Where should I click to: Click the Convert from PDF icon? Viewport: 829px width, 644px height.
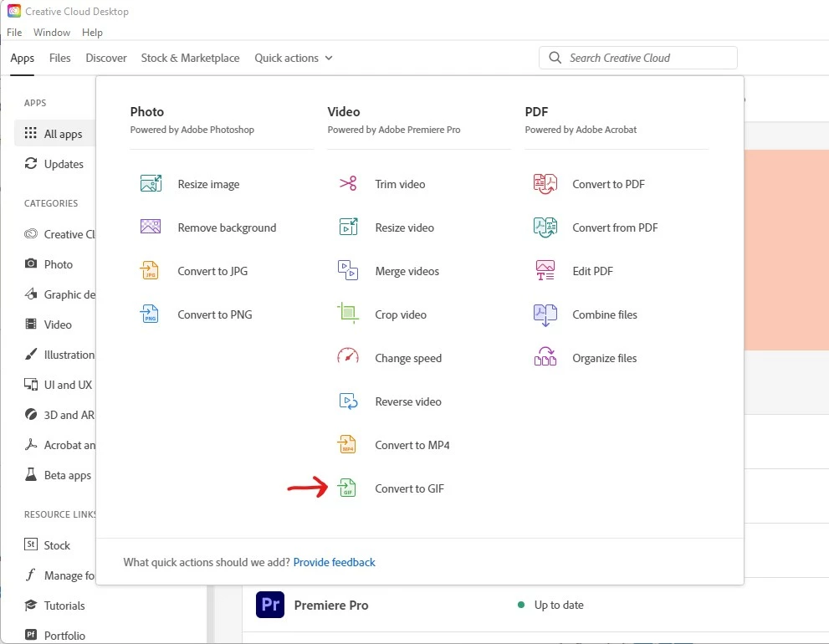(545, 227)
